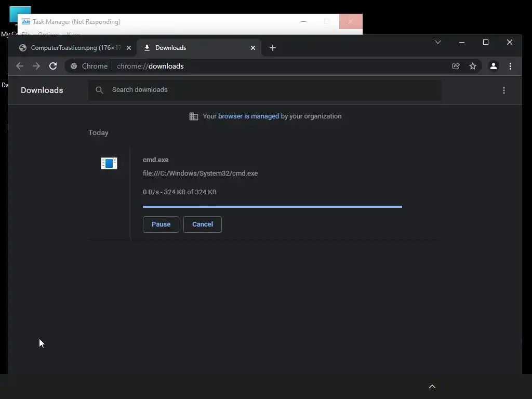This screenshot has width=532, height=399.
Task: Click the Task Manager app icon
Action: (26, 21)
